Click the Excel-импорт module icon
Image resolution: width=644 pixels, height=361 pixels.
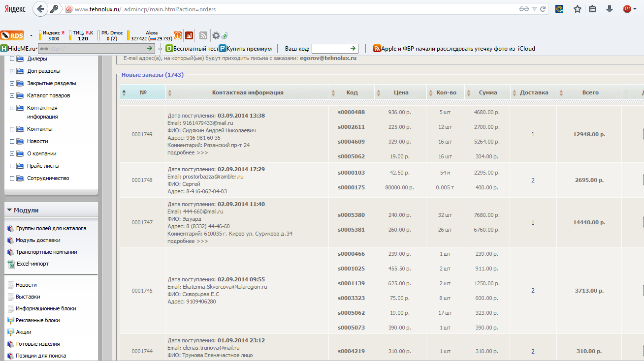coord(12,264)
